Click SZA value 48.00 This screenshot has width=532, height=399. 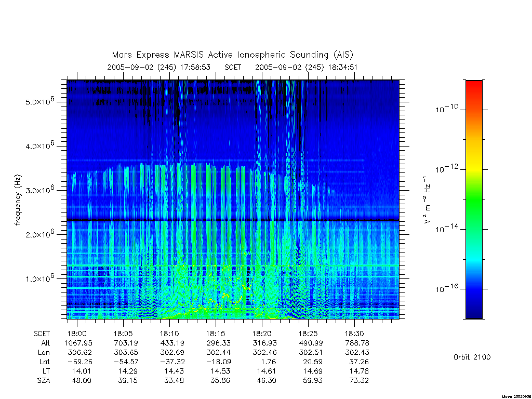point(82,381)
